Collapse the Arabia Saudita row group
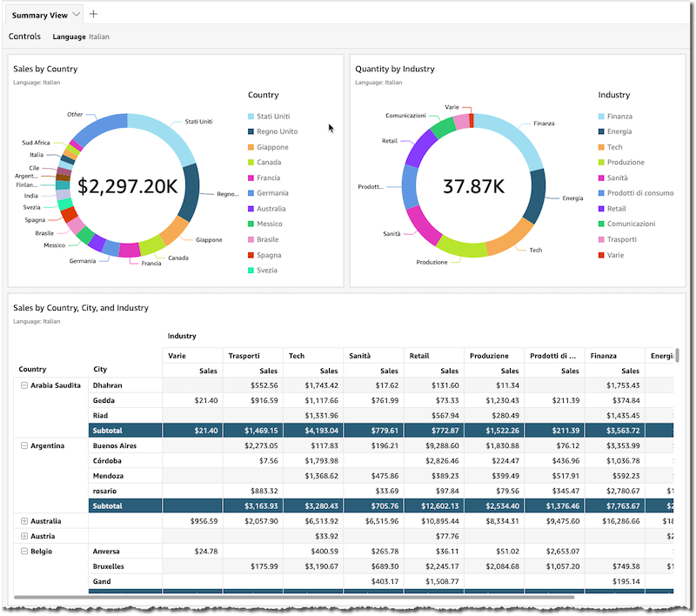 23,385
